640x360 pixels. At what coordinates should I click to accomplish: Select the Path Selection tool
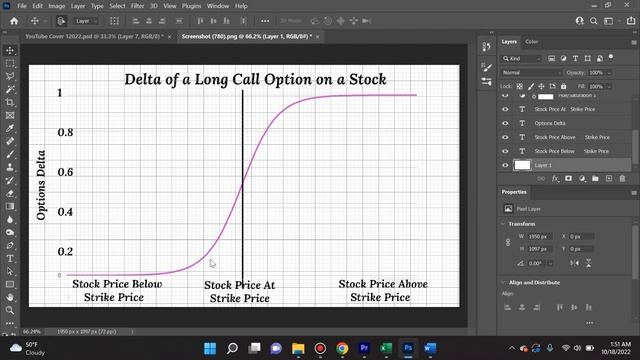pyautogui.click(x=10, y=271)
